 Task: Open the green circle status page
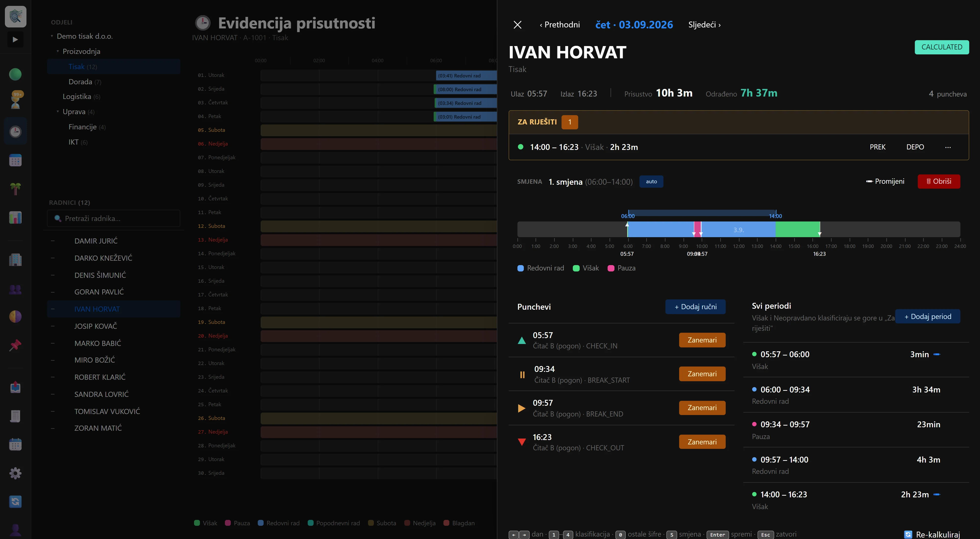click(x=15, y=74)
